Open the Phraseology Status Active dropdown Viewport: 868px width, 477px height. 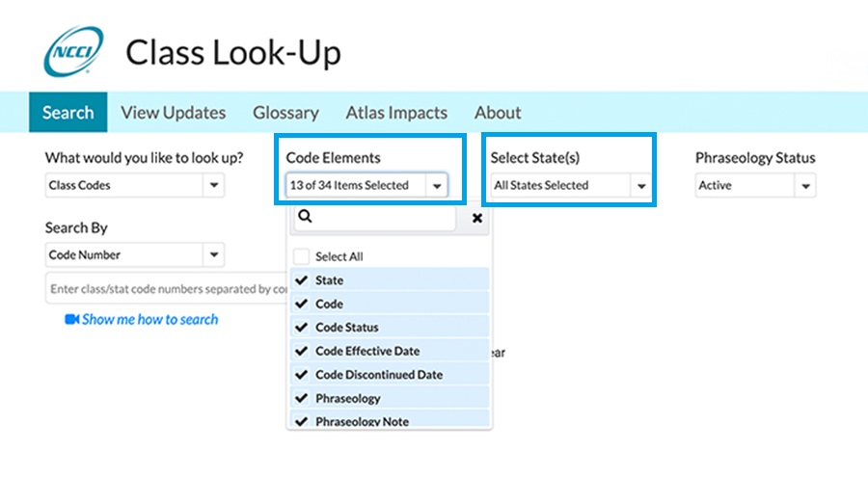point(755,185)
